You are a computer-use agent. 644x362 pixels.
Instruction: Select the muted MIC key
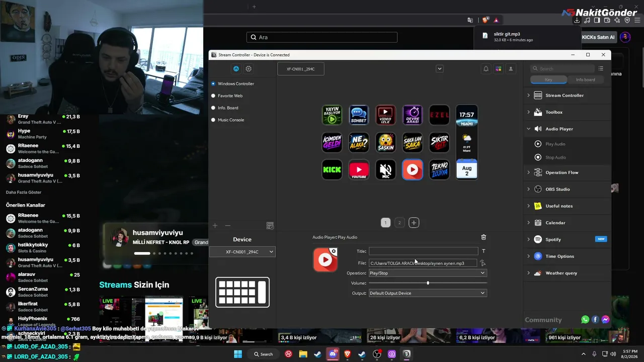(385, 170)
